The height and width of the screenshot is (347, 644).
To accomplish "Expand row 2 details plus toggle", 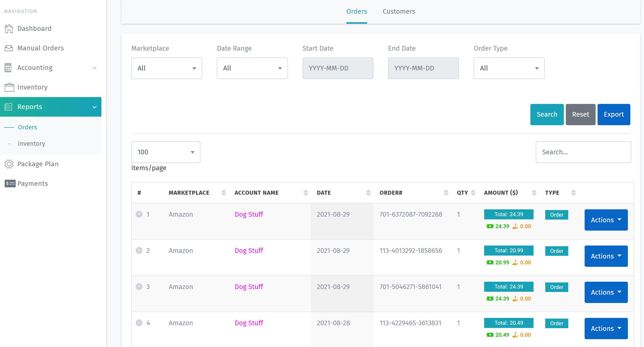I will pos(139,250).
